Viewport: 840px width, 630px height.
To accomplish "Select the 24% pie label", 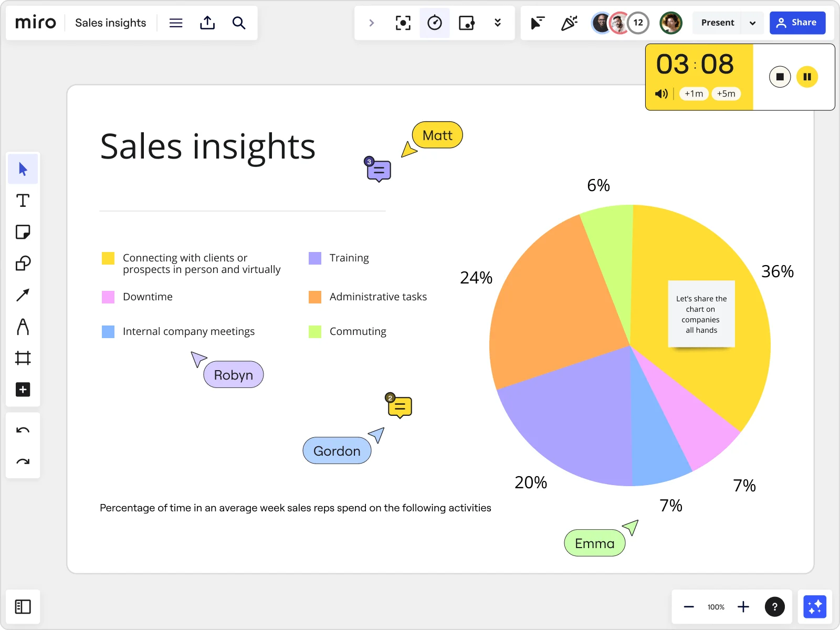I will click(x=476, y=278).
